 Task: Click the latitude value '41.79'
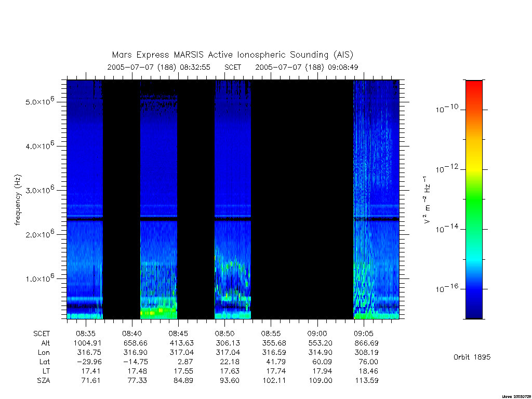[x=276, y=362]
